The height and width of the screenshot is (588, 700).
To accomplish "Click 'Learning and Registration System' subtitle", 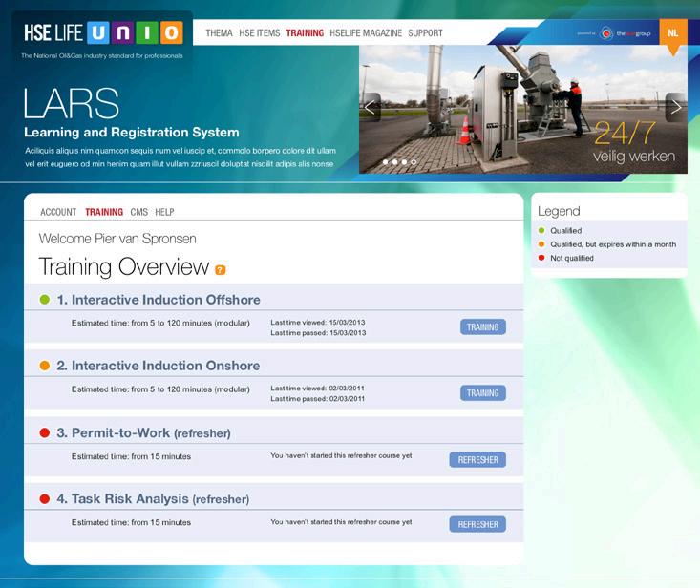I will point(132,132).
